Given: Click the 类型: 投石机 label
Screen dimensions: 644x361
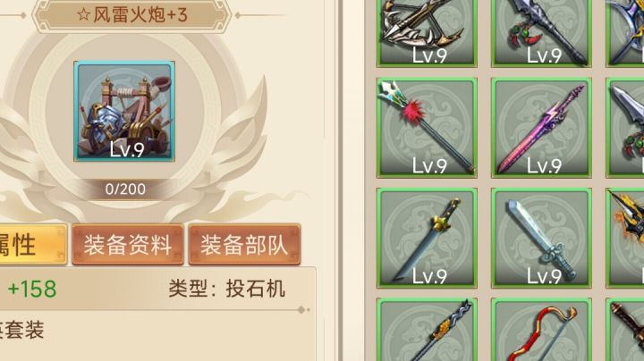Looking at the screenshot, I should tap(226, 289).
